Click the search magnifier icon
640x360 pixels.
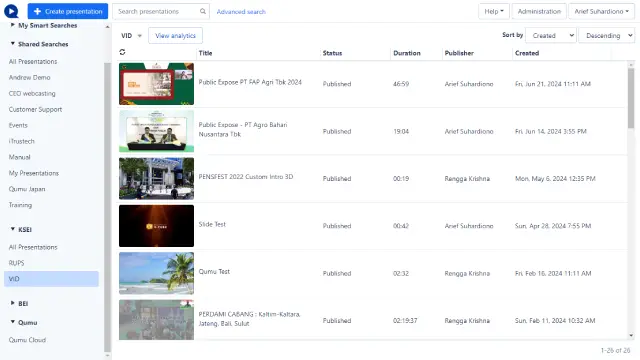click(203, 11)
